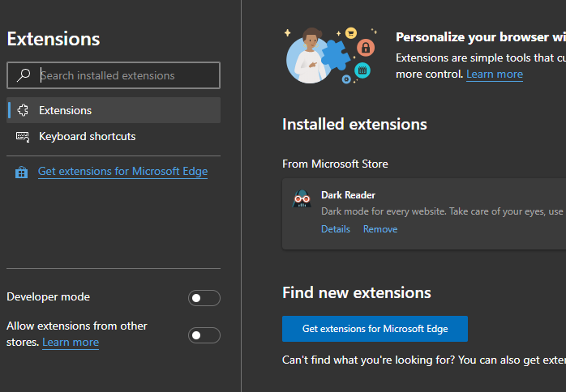Toggle Allow extensions from other stores

click(x=204, y=335)
